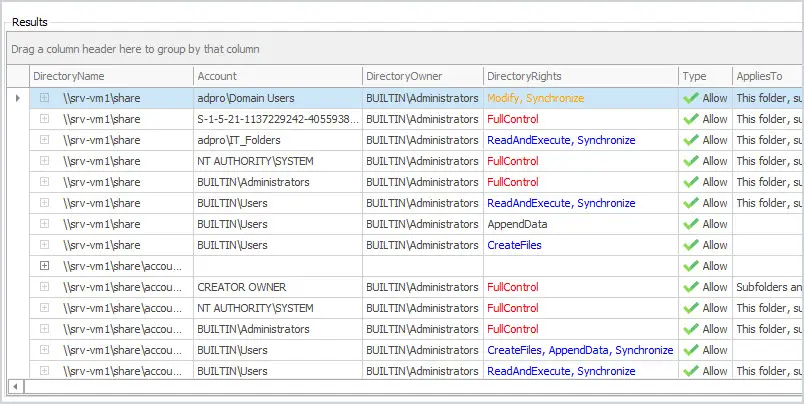Expand the adpro\Domain Users row
The height and width of the screenshot is (404, 804).
point(45,98)
